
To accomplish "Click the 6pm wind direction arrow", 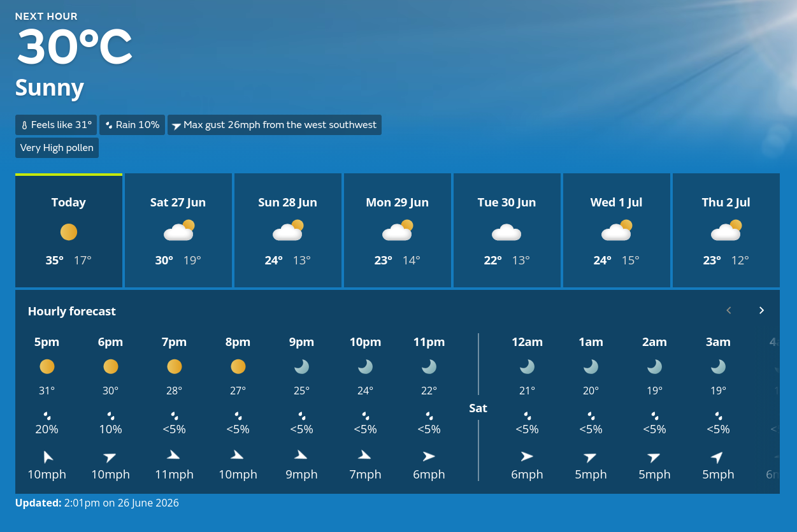I will click(110, 456).
